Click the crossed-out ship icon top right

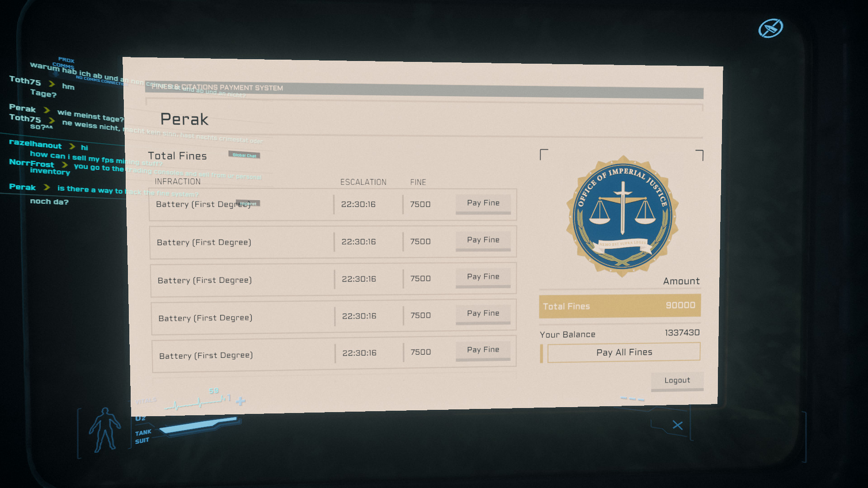coord(770,28)
